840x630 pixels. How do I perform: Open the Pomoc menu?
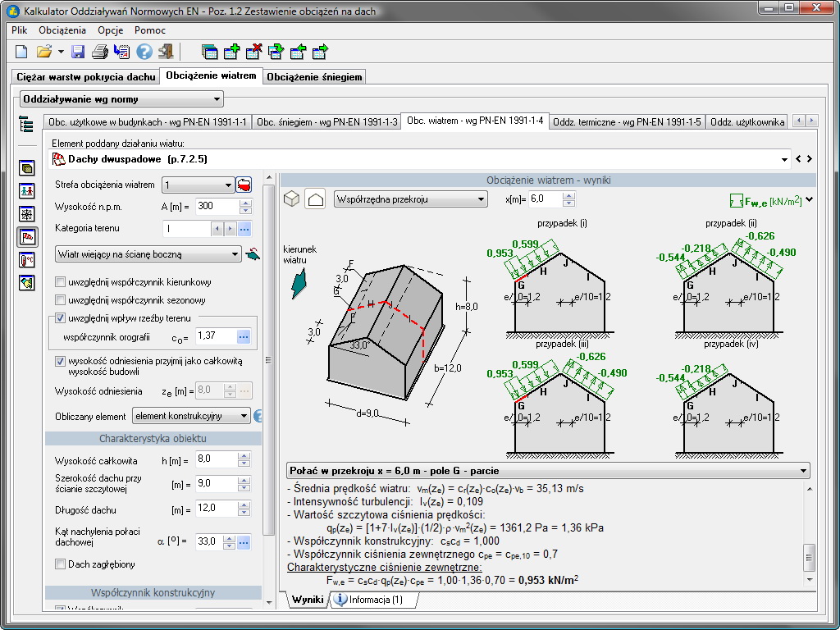[150, 30]
